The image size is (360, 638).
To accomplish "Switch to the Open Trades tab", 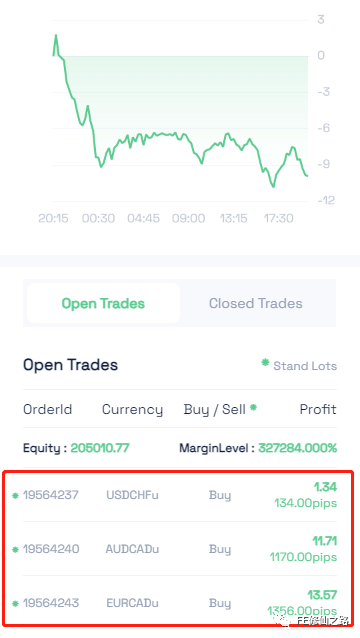I will click(x=103, y=303).
